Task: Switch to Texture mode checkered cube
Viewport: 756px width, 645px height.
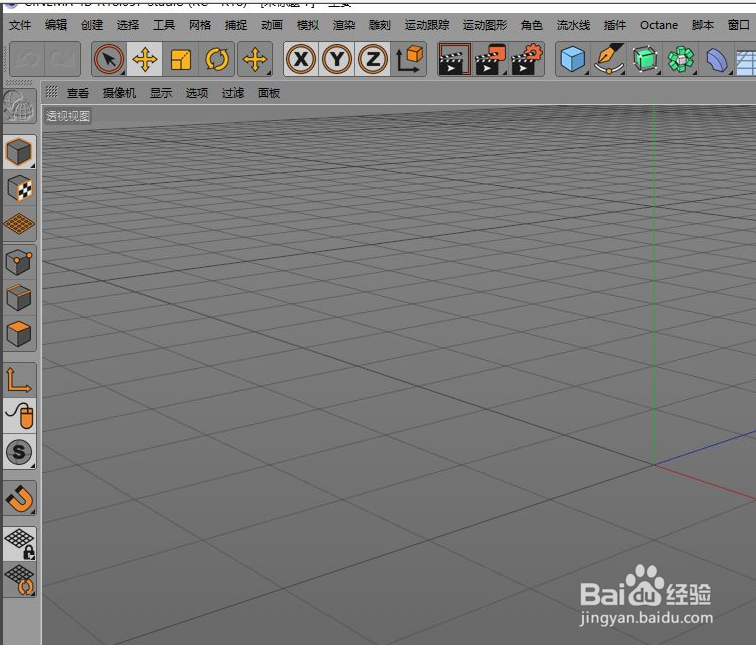Action: [19, 188]
